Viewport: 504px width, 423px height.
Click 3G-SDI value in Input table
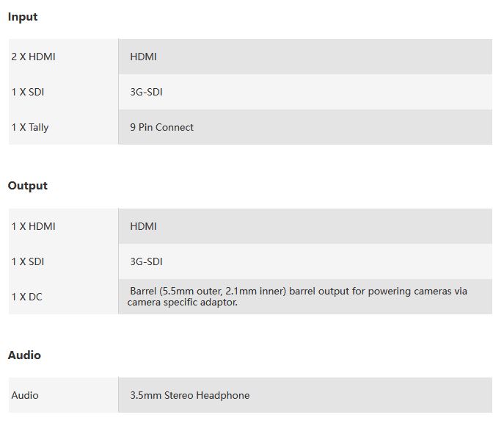coord(146,92)
